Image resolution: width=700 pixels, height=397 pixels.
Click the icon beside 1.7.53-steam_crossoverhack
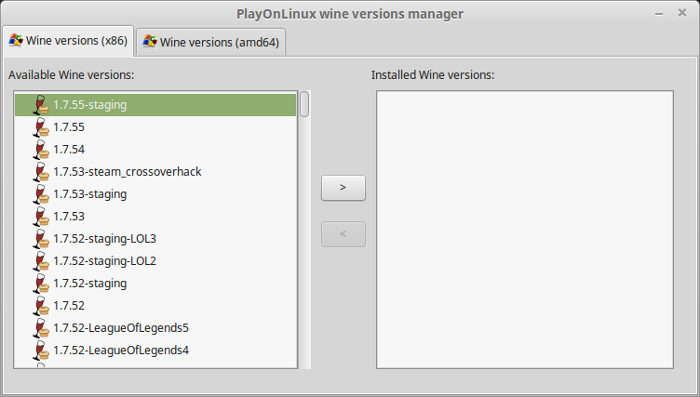[41, 172]
